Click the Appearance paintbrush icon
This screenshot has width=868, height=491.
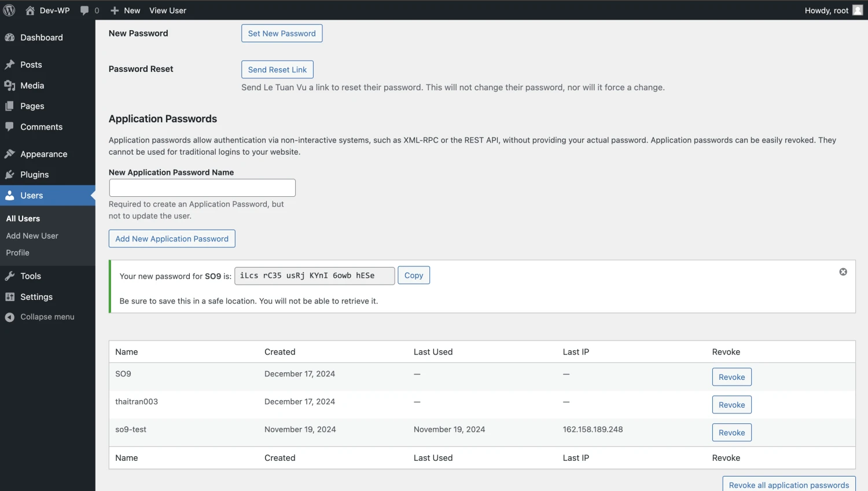[x=10, y=154]
